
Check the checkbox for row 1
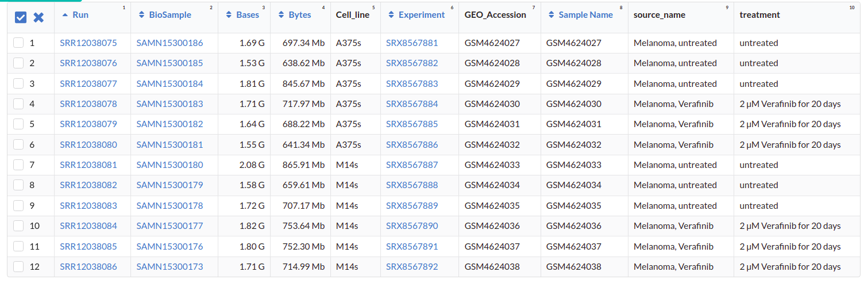18,43
